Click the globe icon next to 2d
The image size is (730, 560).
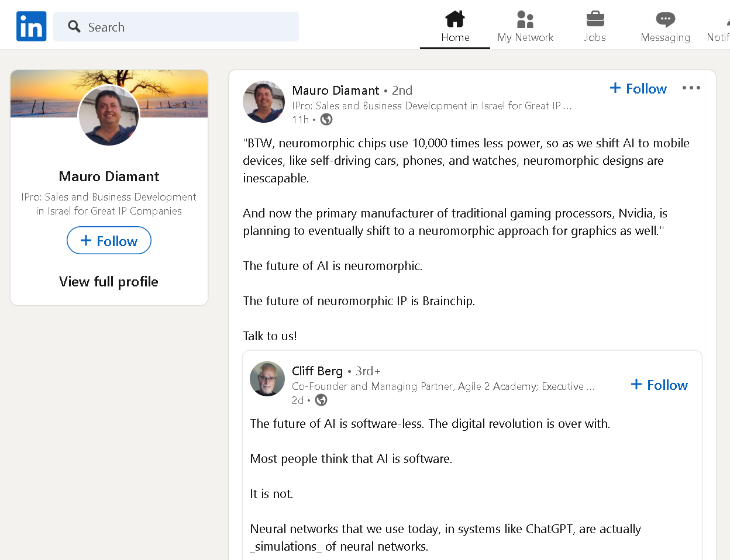point(321,400)
